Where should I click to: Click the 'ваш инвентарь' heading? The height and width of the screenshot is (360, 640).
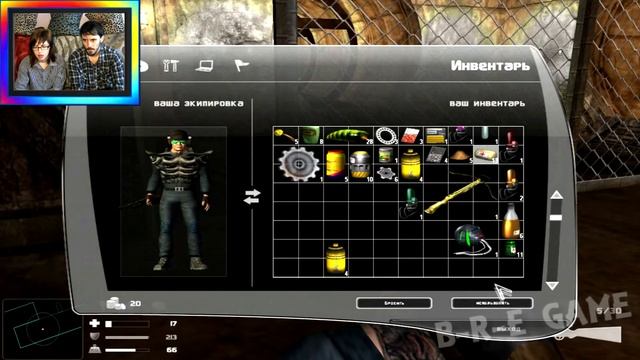tap(487, 103)
